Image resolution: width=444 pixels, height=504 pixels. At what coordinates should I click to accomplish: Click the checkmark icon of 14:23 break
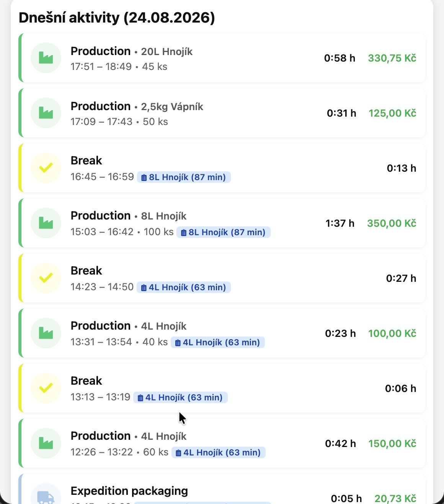pyautogui.click(x=46, y=278)
